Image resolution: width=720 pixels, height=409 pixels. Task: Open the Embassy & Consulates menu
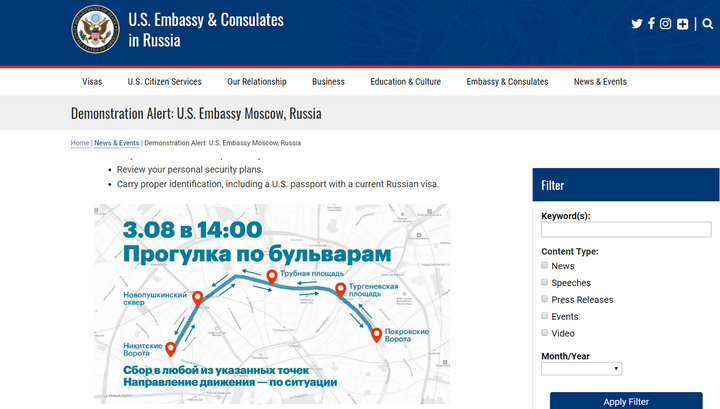[507, 82]
